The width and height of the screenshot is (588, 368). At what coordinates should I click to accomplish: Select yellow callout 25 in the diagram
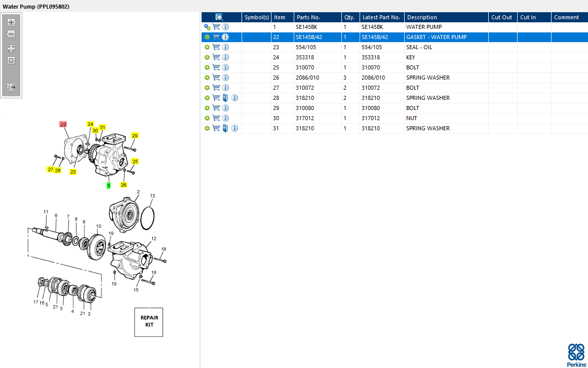(135, 161)
